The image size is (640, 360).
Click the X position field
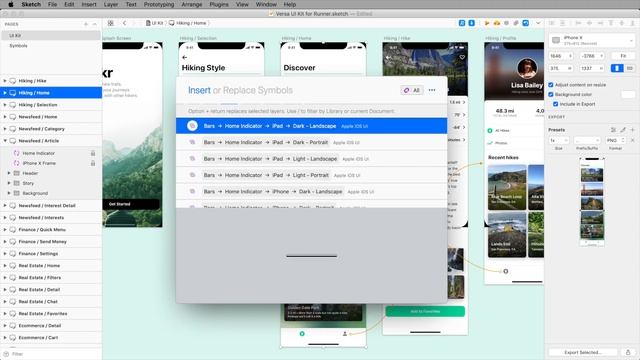coord(561,56)
